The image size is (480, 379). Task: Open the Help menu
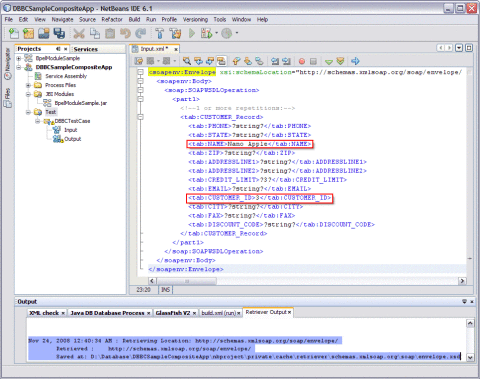[x=262, y=19]
